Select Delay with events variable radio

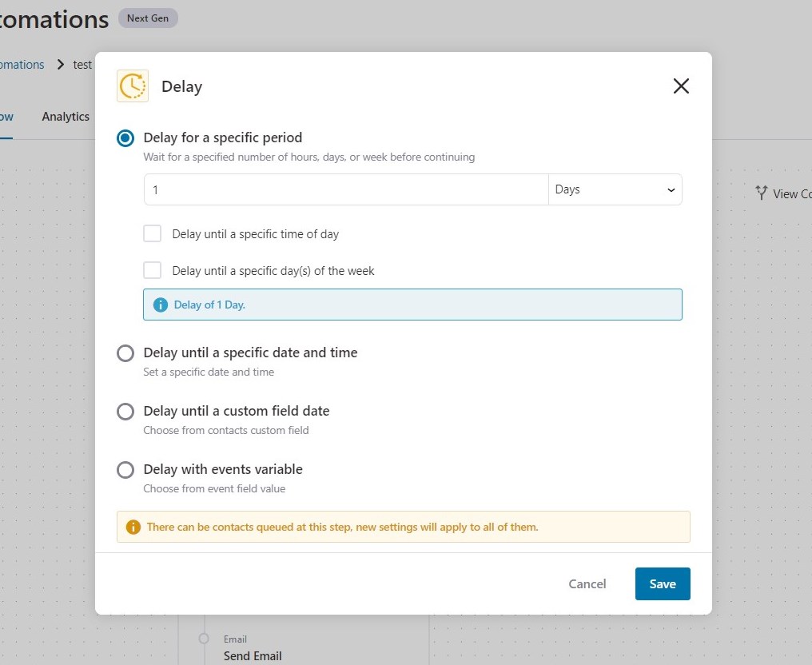[125, 470]
